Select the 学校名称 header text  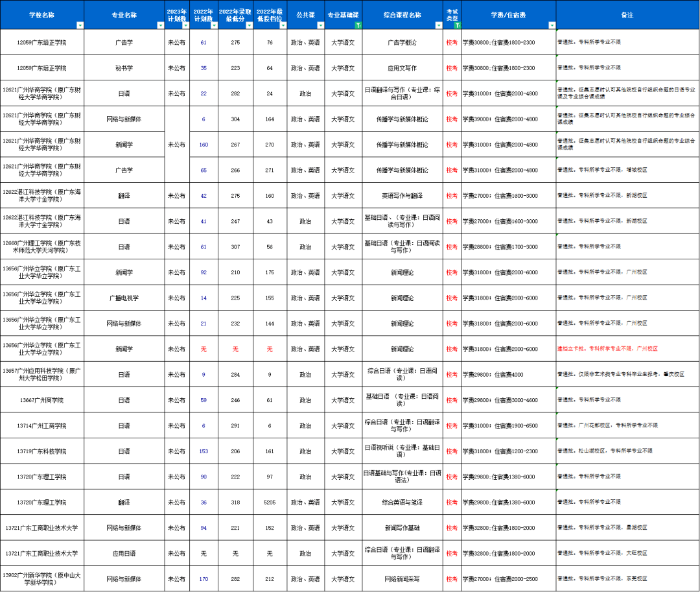(42, 15)
